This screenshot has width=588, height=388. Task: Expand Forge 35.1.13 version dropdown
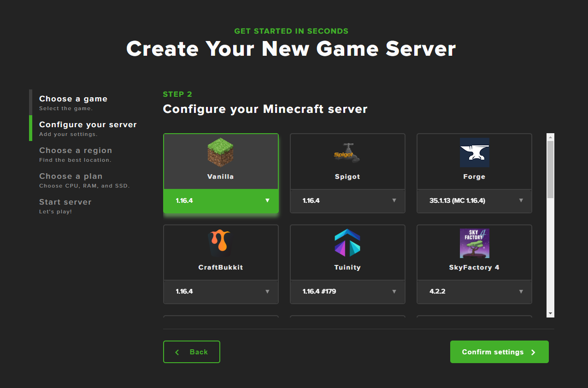474,201
